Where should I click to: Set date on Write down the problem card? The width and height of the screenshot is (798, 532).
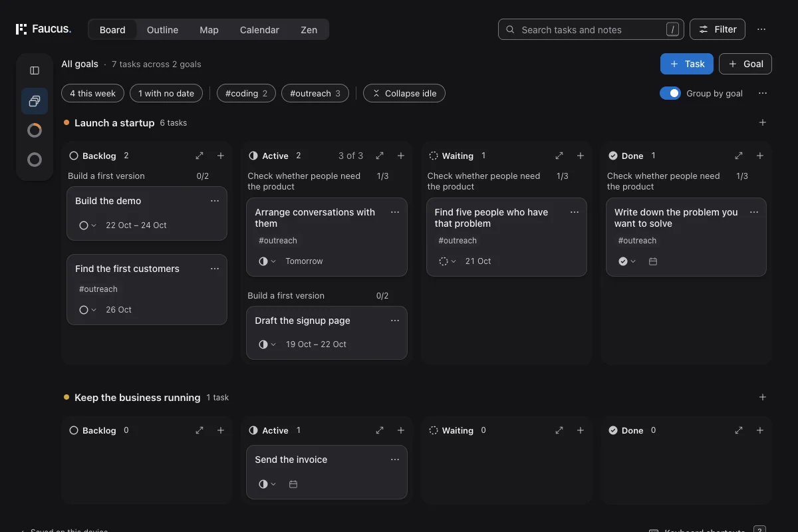(x=653, y=261)
